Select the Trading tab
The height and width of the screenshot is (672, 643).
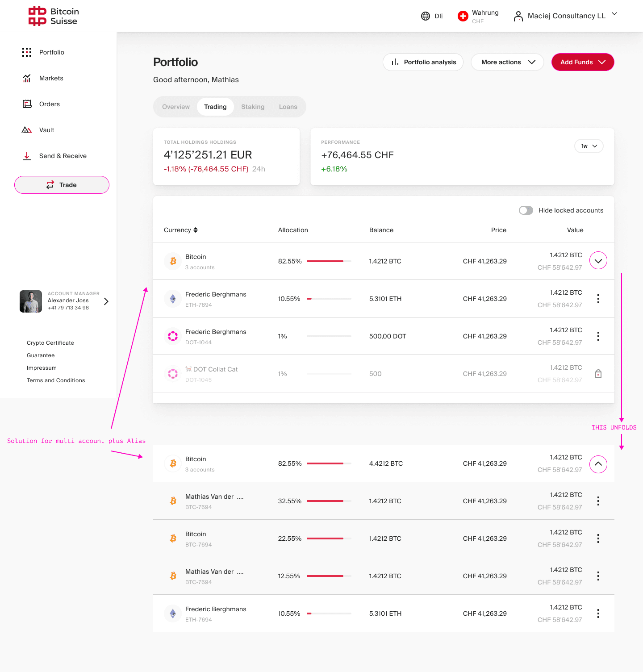215,107
